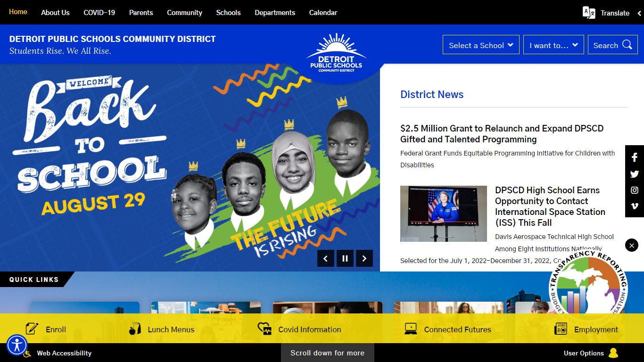Pause the slideshow carousel
This screenshot has width=644, height=362.
click(345, 258)
